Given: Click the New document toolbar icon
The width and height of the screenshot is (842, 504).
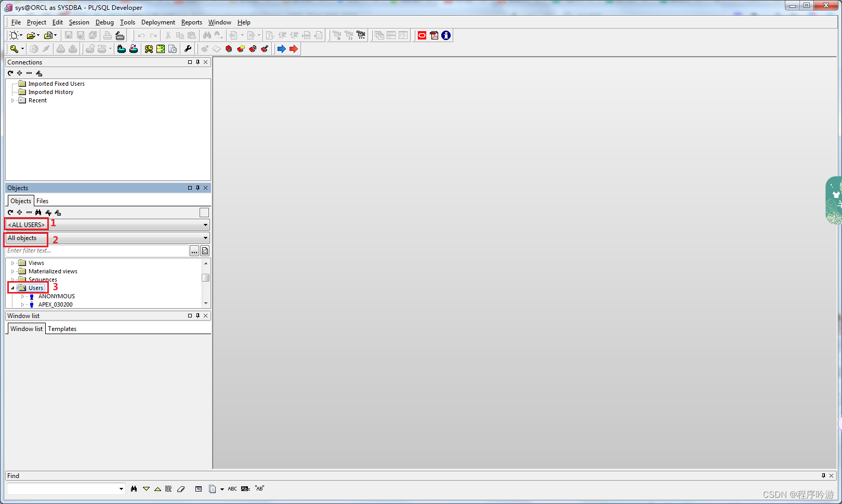Looking at the screenshot, I should 14,35.
